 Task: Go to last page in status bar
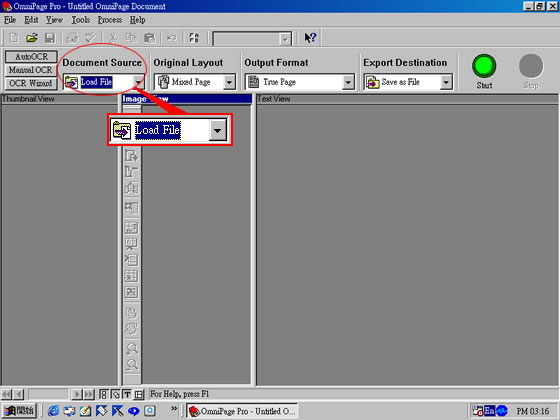[89, 394]
